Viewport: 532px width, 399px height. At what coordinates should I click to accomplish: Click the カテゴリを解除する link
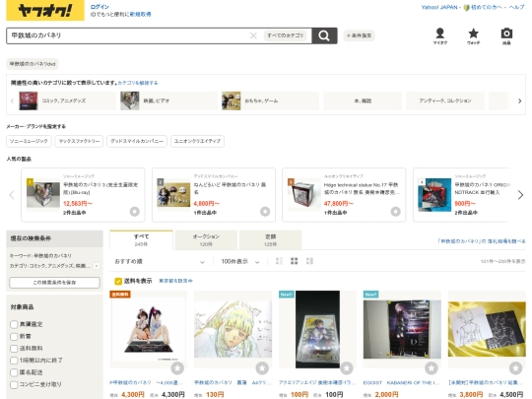(138, 83)
